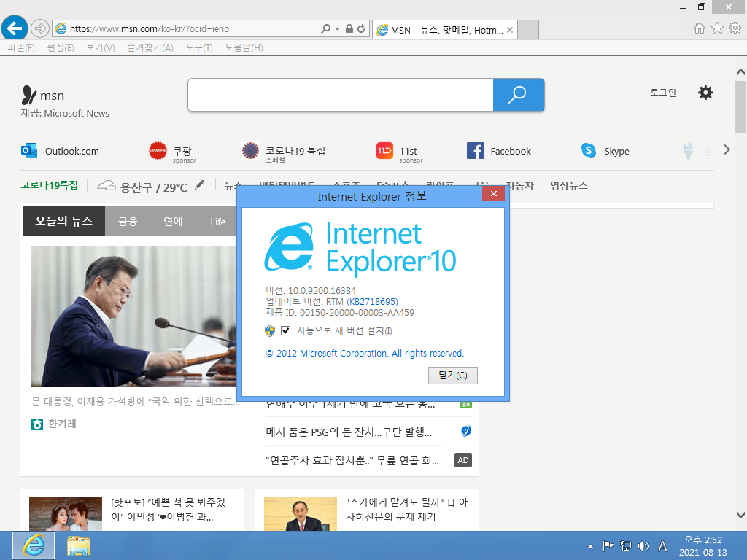
Task: Select 영상뉴스 in the navigation bar
Action: (569, 186)
